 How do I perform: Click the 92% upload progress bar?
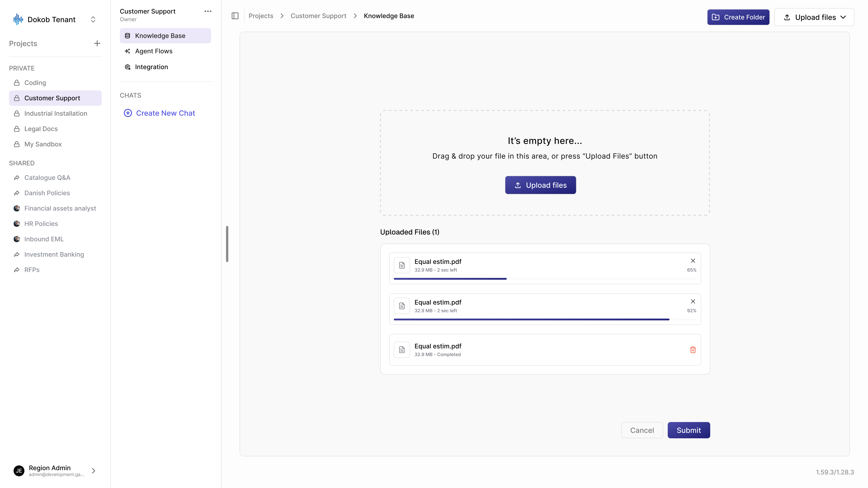tap(545, 319)
